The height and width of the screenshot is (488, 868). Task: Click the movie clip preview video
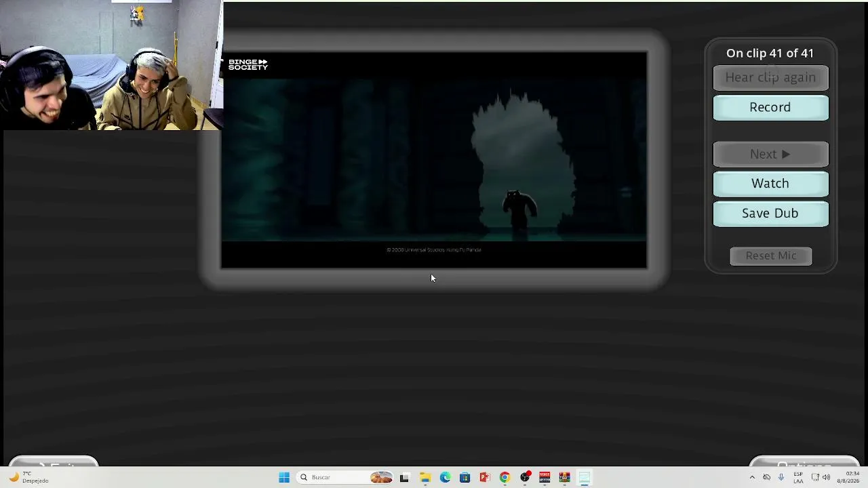(434, 160)
